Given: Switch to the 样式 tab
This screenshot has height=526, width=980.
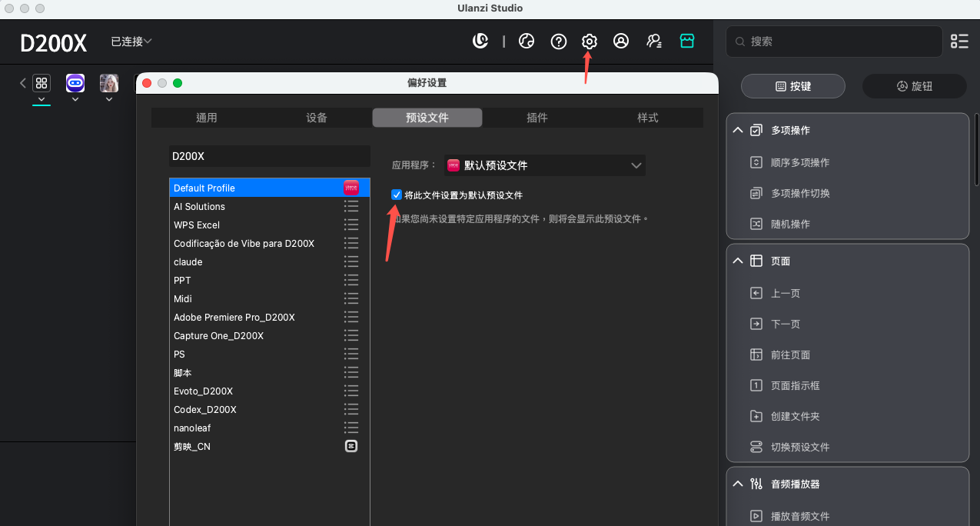Looking at the screenshot, I should pyautogui.click(x=648, y=118).
